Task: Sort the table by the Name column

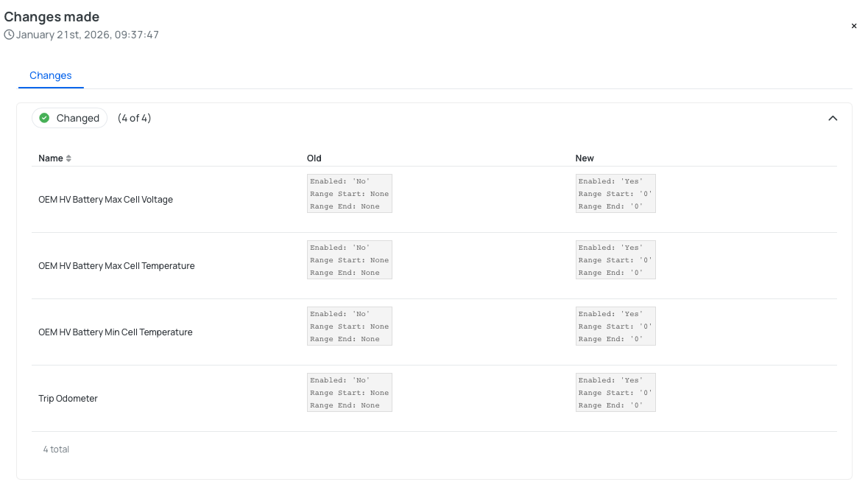Action: 52,158
